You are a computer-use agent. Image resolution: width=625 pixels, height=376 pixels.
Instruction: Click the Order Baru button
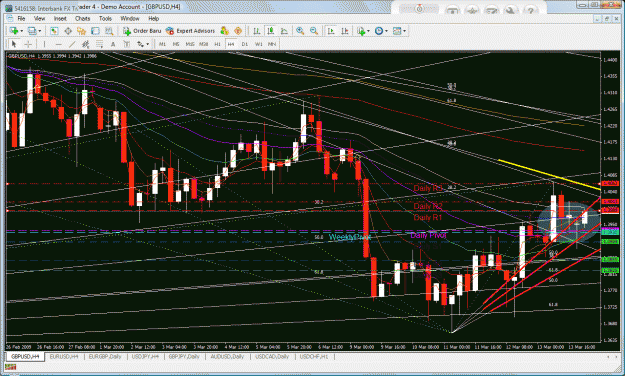142,31
